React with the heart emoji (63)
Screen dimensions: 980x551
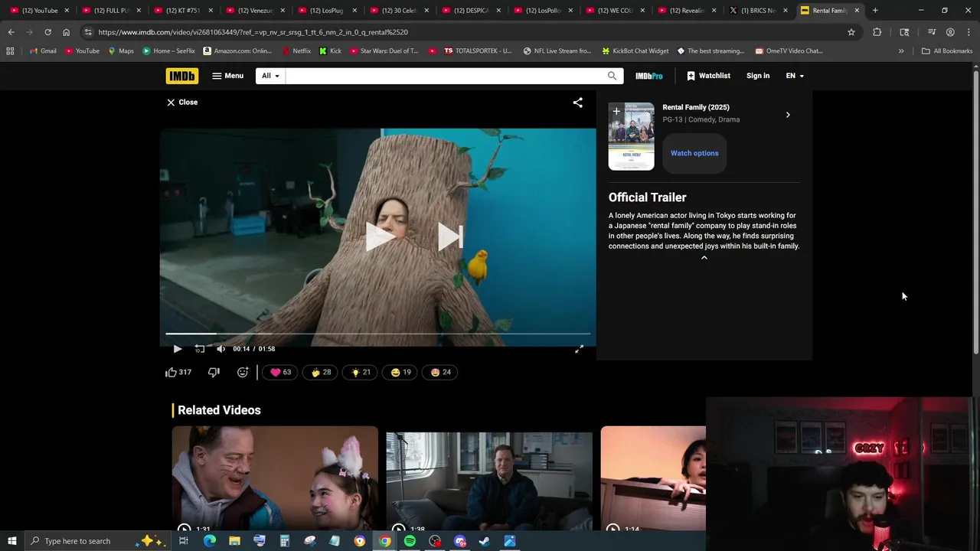(280, 372)
